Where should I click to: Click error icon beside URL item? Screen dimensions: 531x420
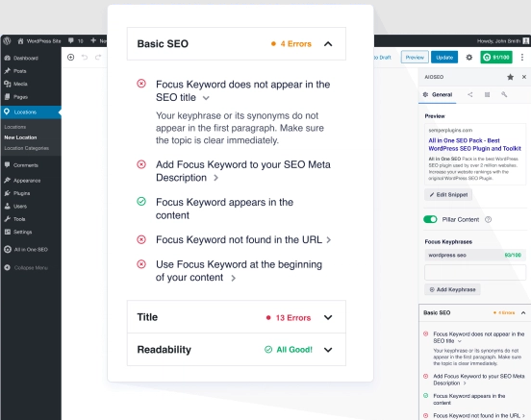point(141,239)
